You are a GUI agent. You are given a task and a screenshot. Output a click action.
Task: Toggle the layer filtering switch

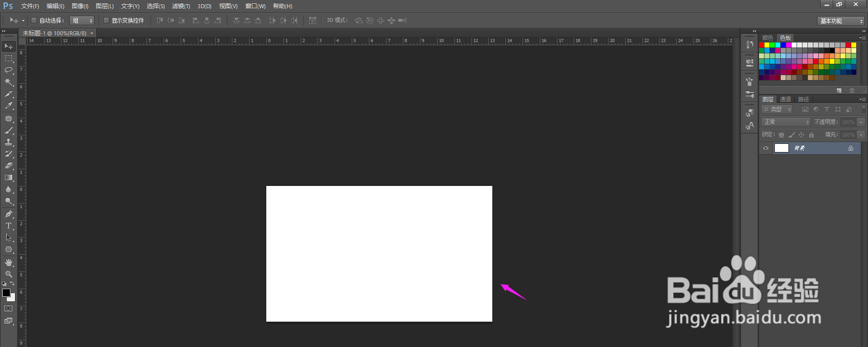(863, 109)
